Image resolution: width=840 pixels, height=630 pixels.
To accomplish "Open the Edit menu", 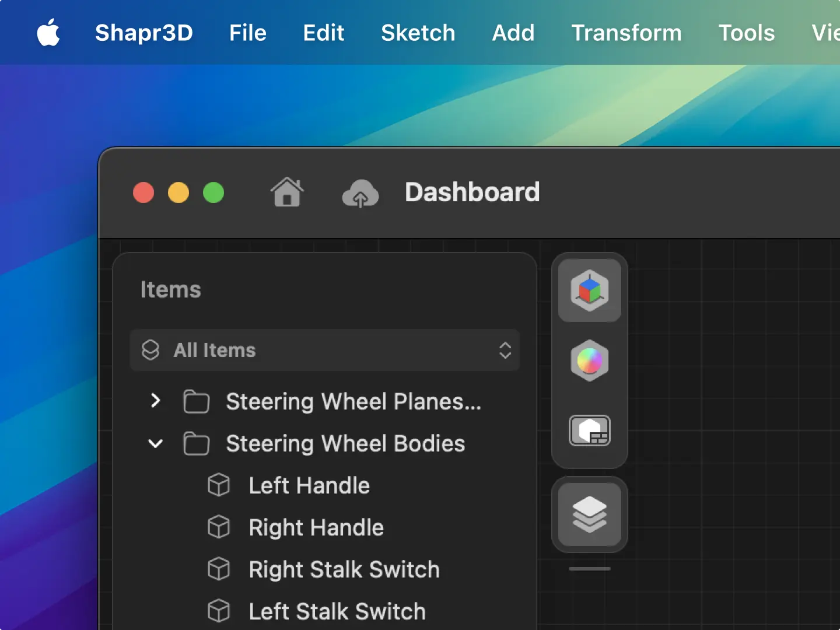I will pos(324,33).
